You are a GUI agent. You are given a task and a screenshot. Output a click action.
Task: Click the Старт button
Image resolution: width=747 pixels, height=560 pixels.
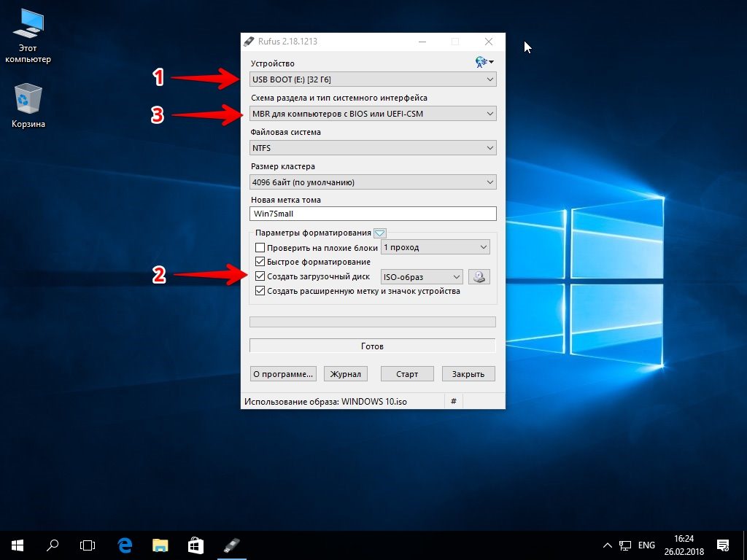[x=407, y=374]
